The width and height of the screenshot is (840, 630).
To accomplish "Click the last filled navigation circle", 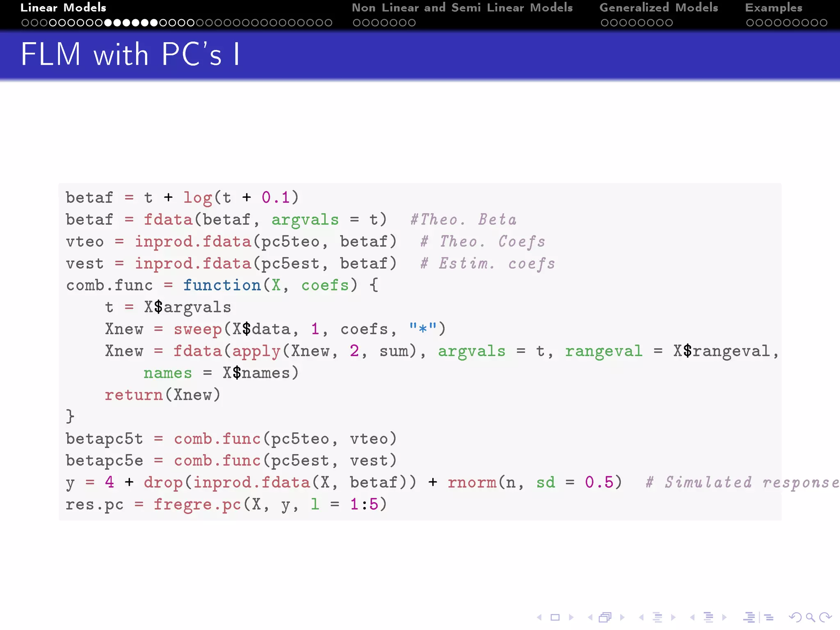I will coord(154,23).
